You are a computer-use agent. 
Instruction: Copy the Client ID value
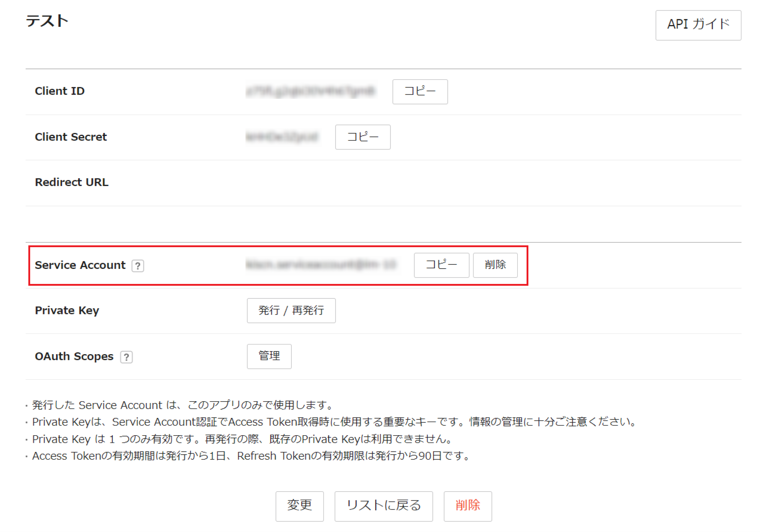pyautogui.click(x=420, y=92)
